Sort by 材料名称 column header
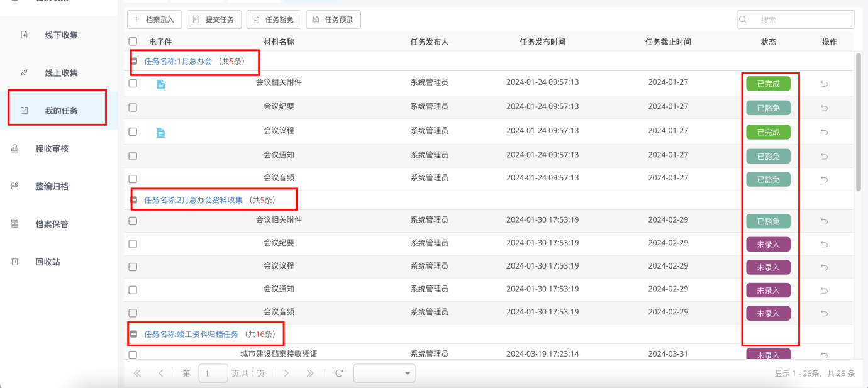Viewport: 868px width, 388px height. 279,42
